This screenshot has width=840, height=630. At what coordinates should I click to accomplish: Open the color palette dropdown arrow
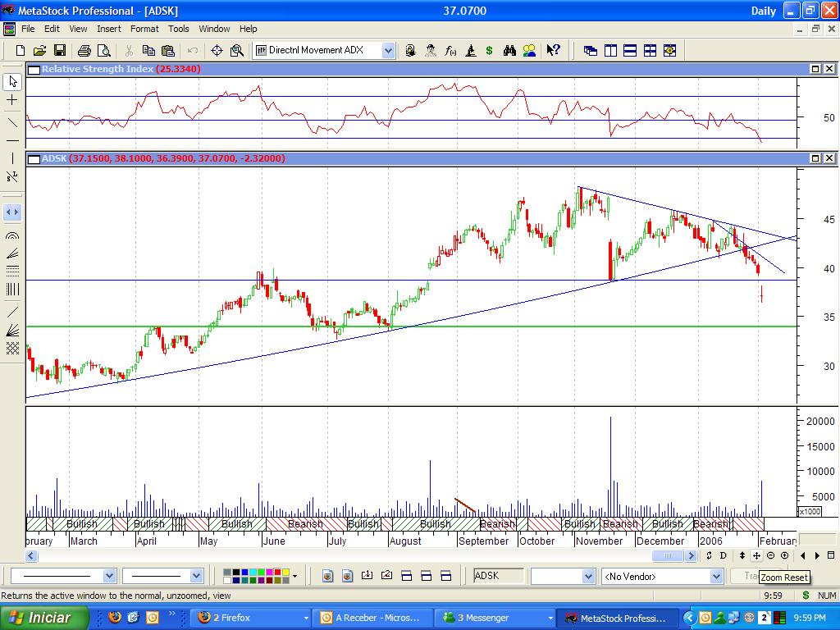[294, 577]
